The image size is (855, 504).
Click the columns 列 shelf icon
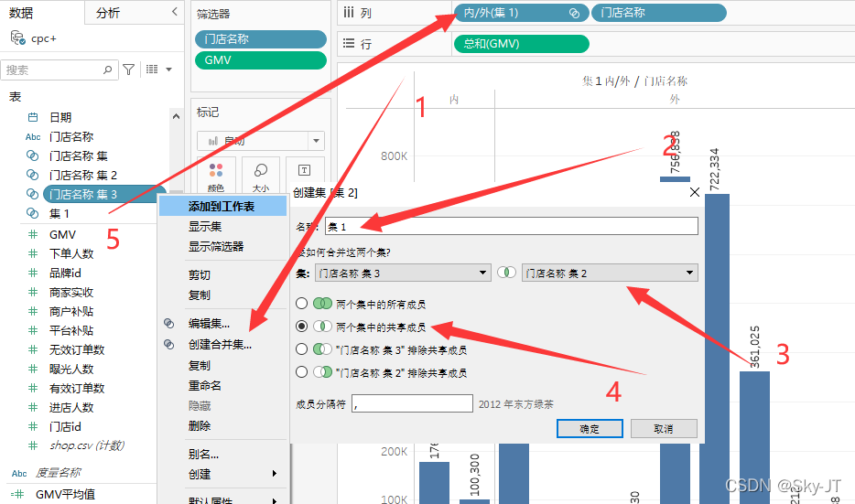tap(349, 12)
